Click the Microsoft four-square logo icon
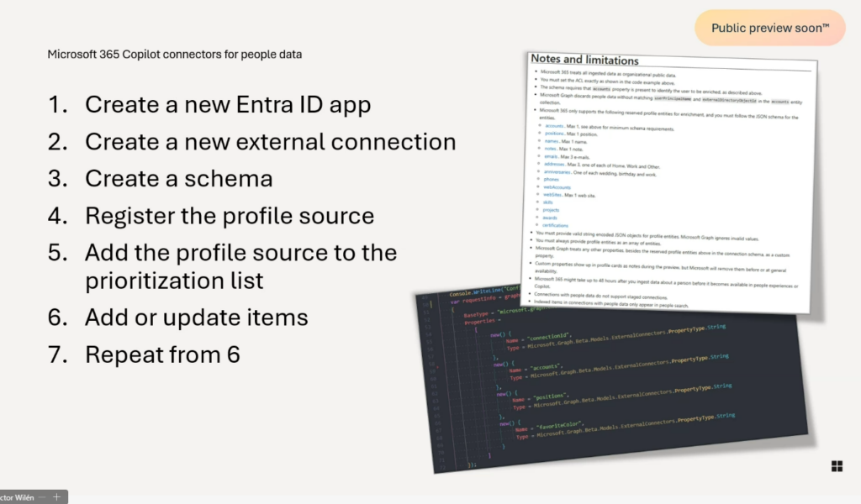The height and width of the screenshot is (504, 861). click(837, 466)
